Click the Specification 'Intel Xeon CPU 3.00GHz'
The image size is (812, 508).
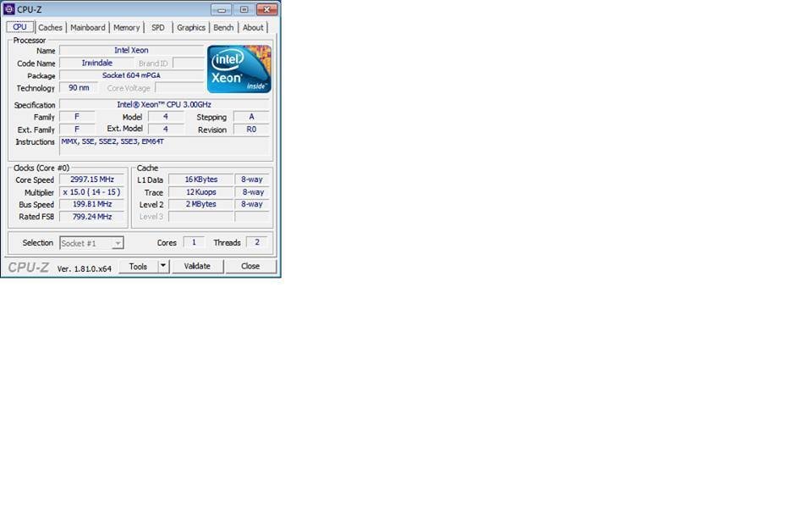[x=164, y=104]
